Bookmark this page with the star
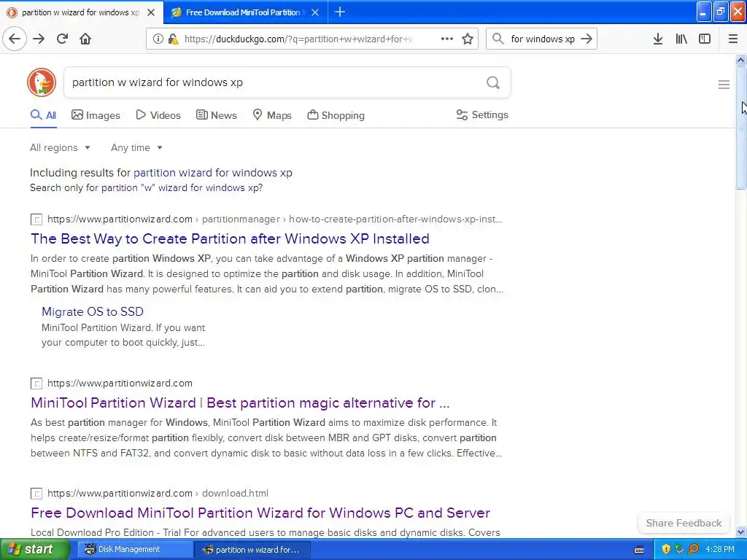Image resolution: width=747 pixels, height=560 pixels. tap(468, 39)
